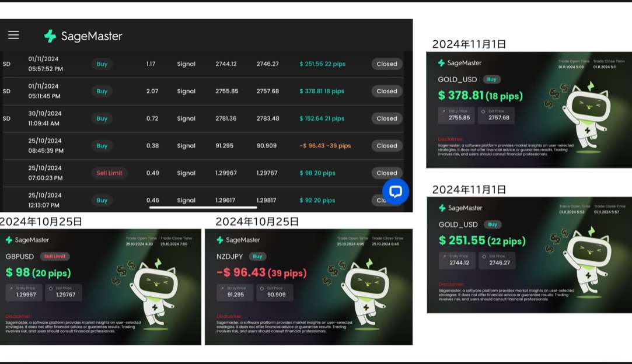Click the SageMaster logo on the GBPUSD card
The image size is (632, 364).
(x=27, y=240)
